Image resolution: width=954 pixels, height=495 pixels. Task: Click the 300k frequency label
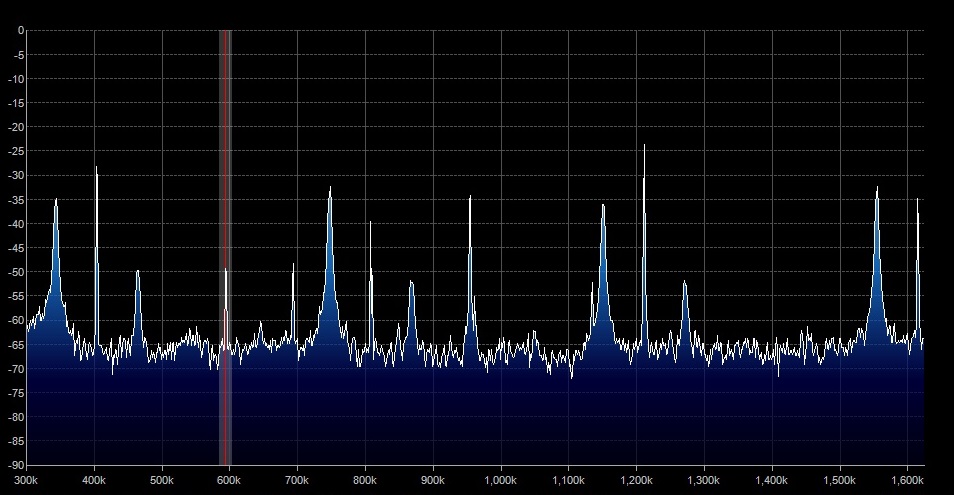point(26,480)
